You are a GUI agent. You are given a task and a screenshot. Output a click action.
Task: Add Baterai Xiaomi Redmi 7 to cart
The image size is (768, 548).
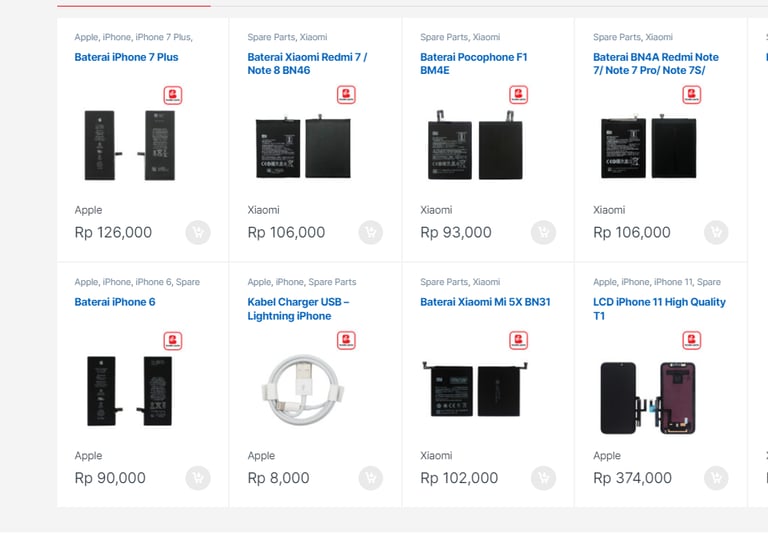pos(371,232)
